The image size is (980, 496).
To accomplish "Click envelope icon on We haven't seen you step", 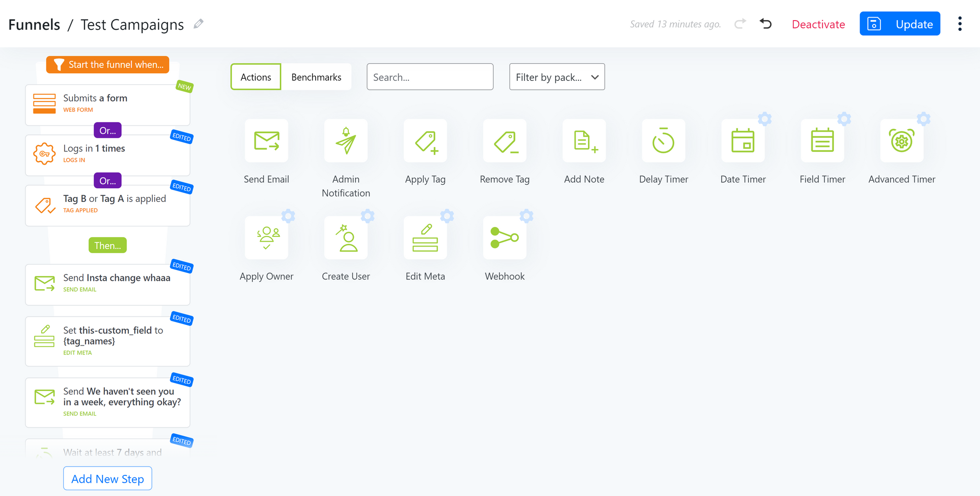I will pyautogui.click(x=45, y=397).
